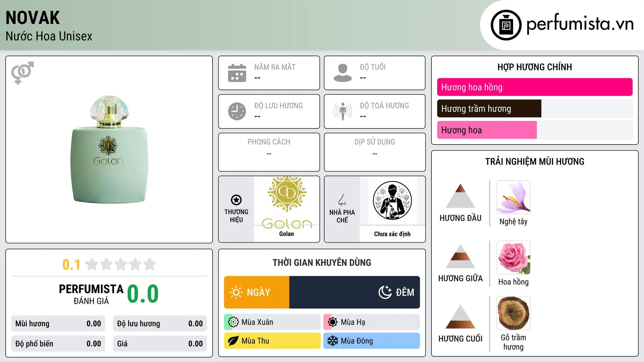Select the Mùa Thu season bar
Viewport: 644px width, 362px height.
tap(272, 341)
